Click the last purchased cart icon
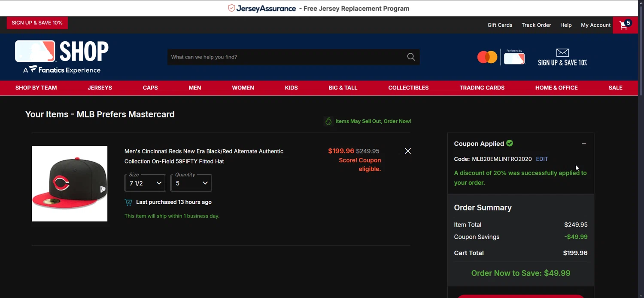Image resolution: width=644 pixels, height=298 pixels. tap(128, 202)
